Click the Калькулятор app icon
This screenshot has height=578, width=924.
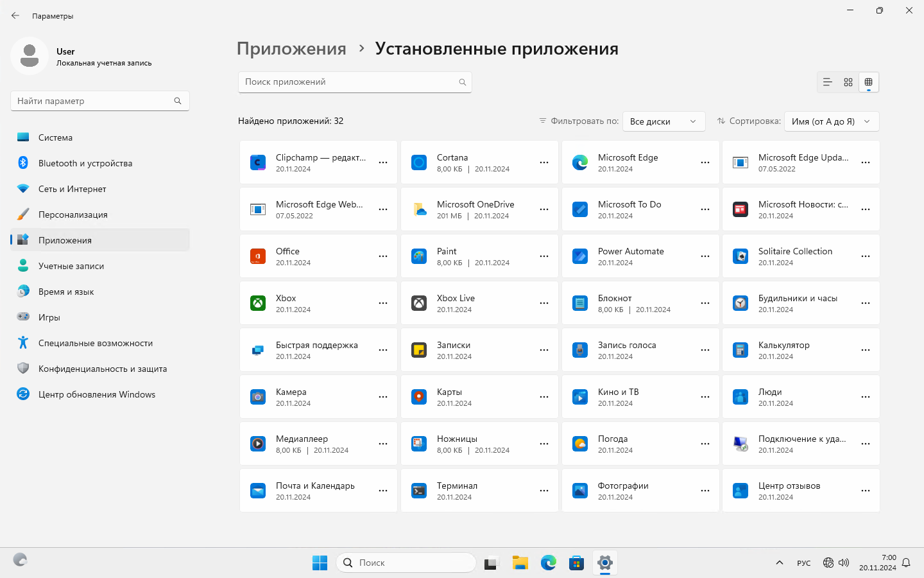pos(740,350)
